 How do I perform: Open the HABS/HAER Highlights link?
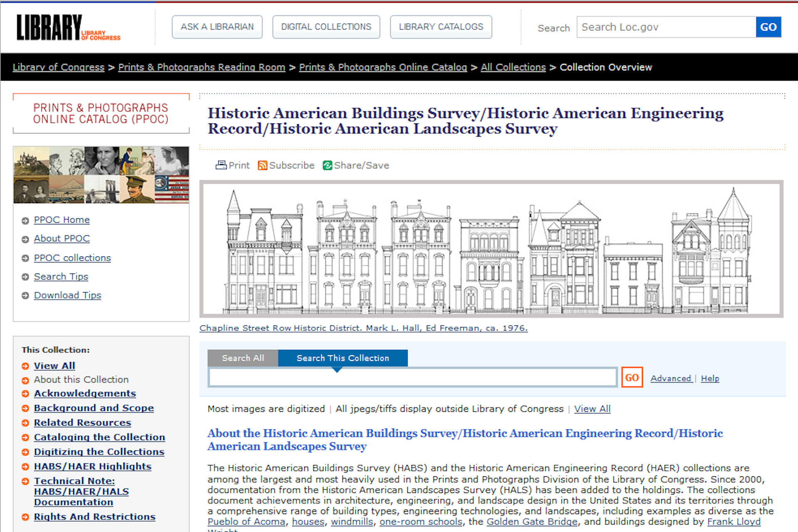(93, 466)
